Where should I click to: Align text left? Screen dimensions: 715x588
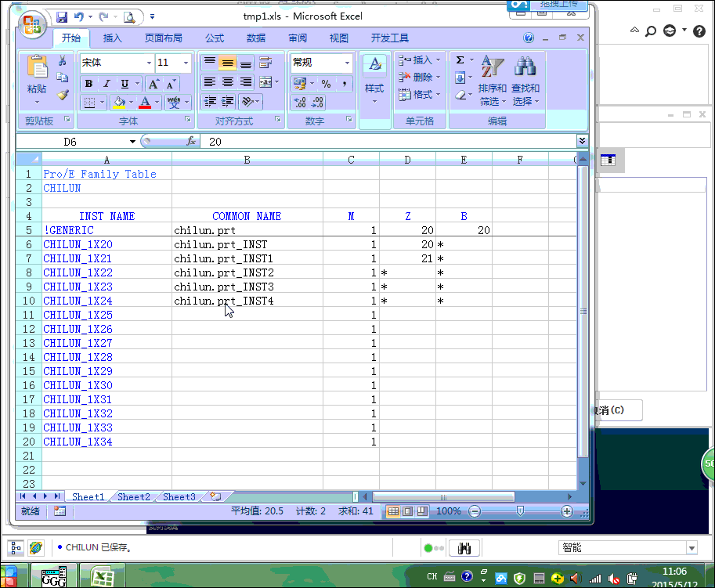[x=210, y=82]
